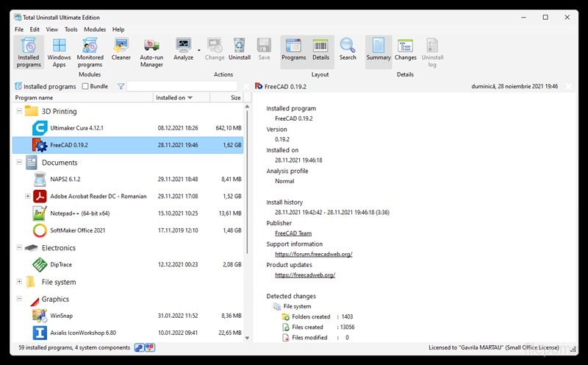Open the Search tool
588x365 pixels.
click(348, 50)
